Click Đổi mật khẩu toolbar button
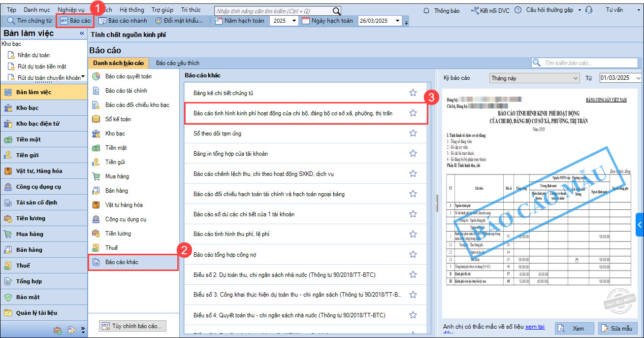Image resolution: width=644 pixels, height=338 pixels. [x=179, y=21]
